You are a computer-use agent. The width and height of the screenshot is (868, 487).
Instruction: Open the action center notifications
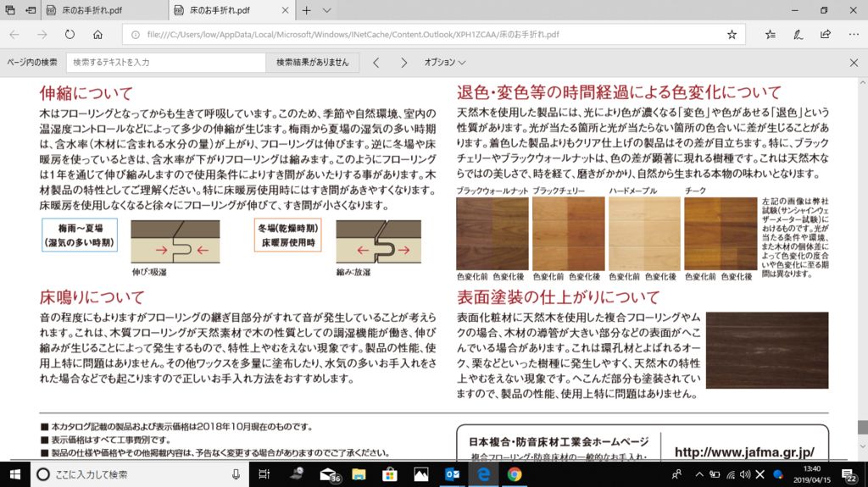849,474
